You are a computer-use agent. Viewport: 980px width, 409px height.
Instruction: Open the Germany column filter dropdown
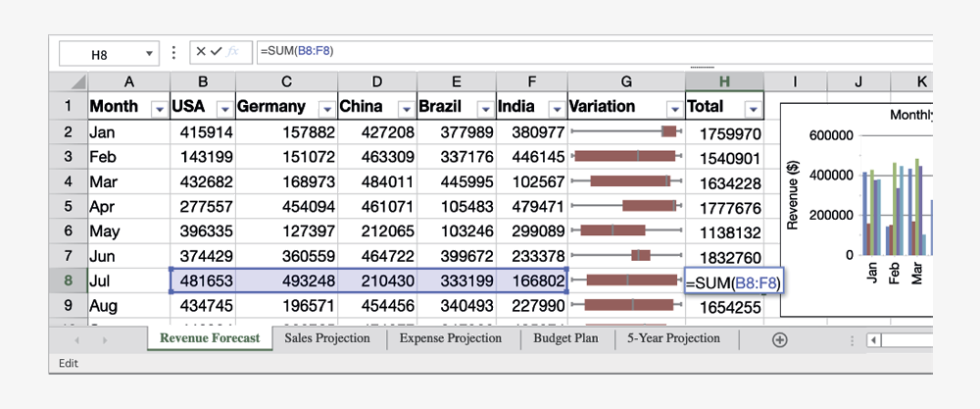325,108
